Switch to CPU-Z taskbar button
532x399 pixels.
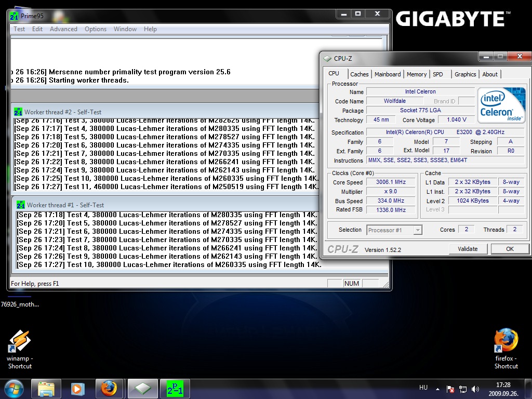click(x=143, y=389)
